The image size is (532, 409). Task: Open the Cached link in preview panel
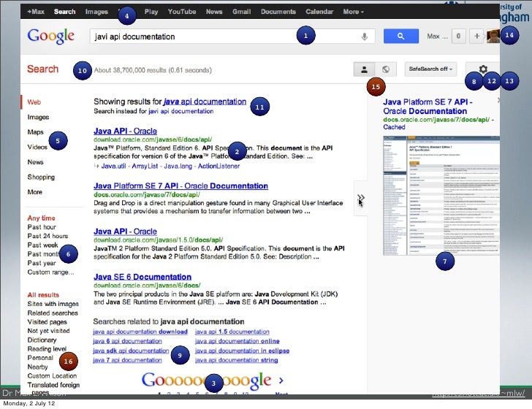coord(394,127)
